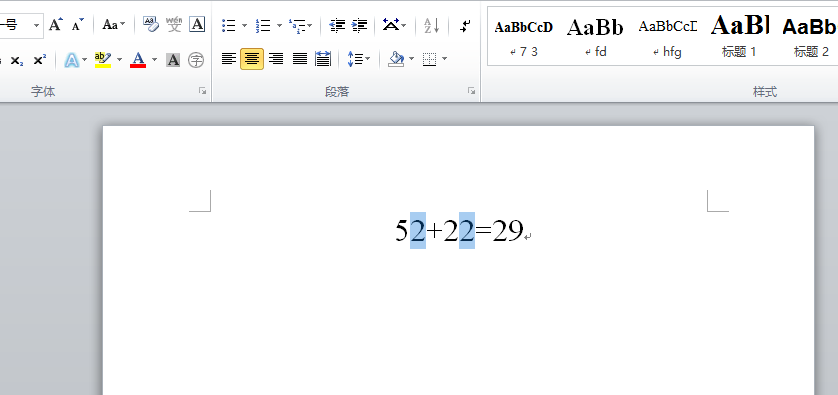Toggle superscript formatting
This screenshot has width=838, height=395.
[x=40, y=60]
